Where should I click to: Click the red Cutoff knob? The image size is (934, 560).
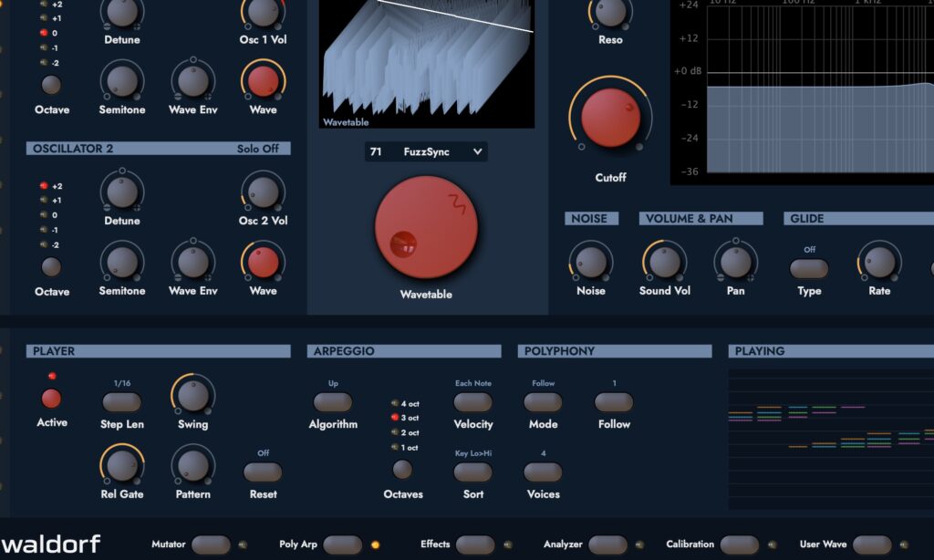tap(610, 118)
